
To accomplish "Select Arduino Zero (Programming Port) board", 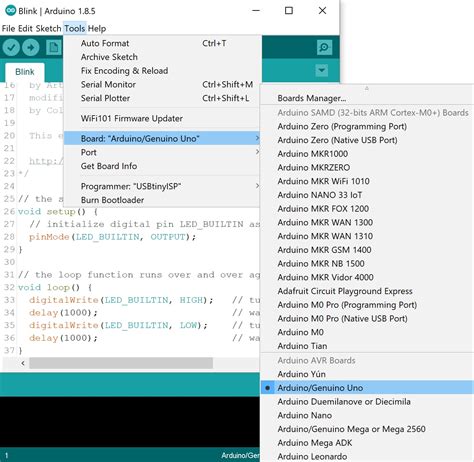I will tap(367, 126).
